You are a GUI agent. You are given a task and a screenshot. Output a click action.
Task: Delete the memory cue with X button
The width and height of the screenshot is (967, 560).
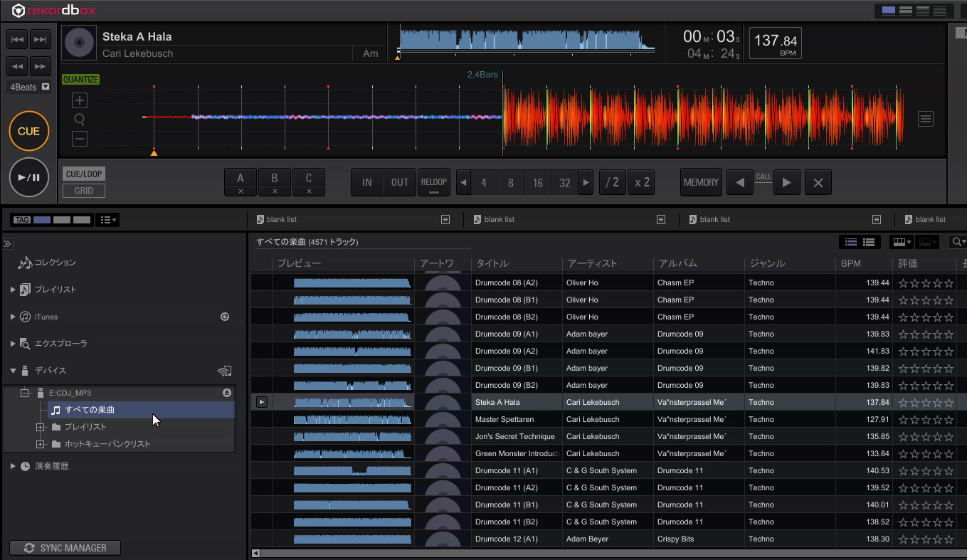(x=818, y=182)
